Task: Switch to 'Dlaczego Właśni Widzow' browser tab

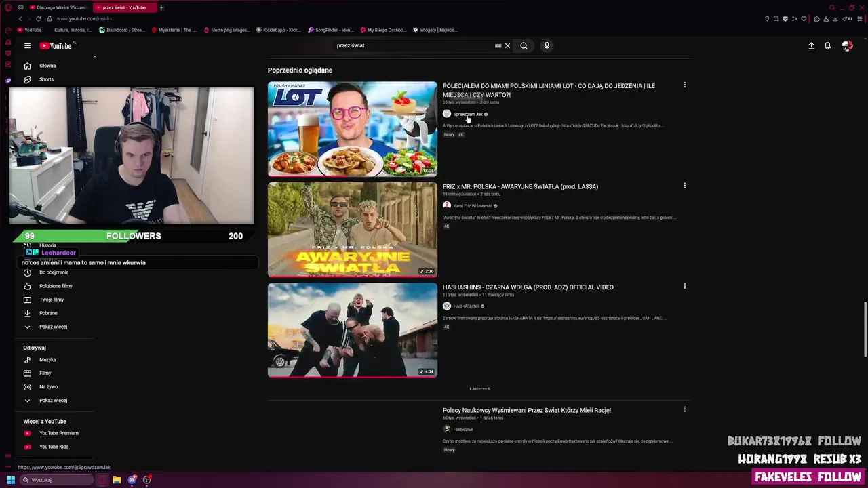Action: pos(58,7)
